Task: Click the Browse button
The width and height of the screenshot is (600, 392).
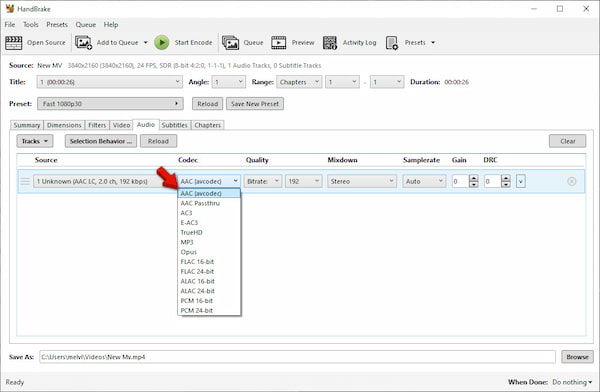Action: tap(577, 357)
